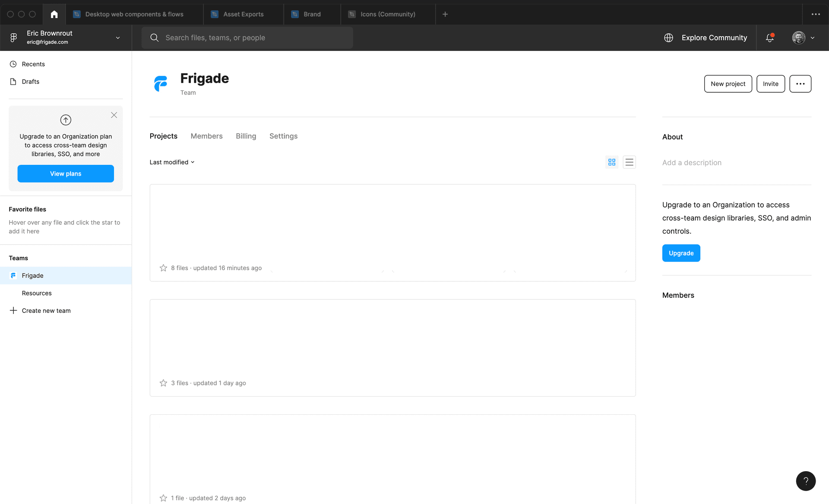Open the title bar three-dots overflow menu
Image resolution: width=829 pixels, height=504 pixels.
[816, 14]
